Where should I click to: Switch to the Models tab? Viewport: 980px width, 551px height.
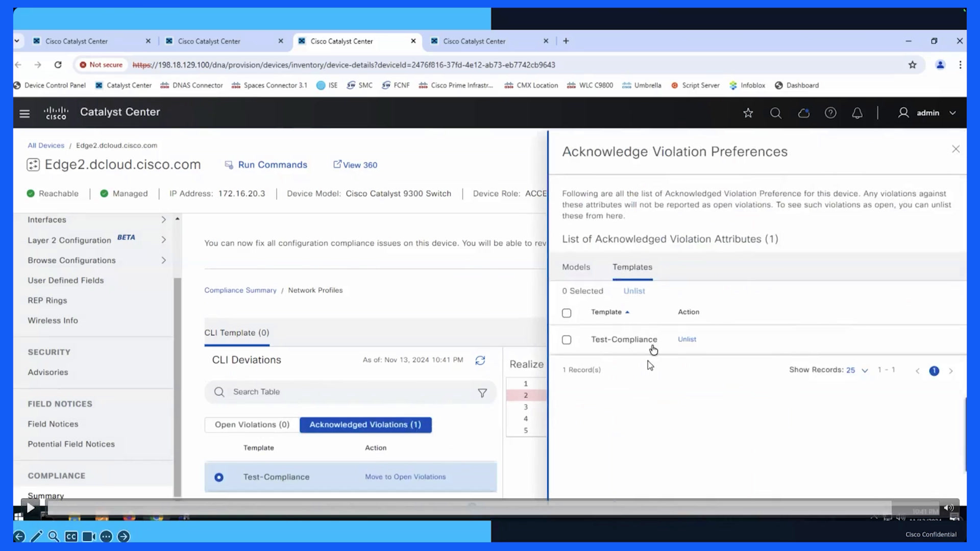(x=576, y=267)
